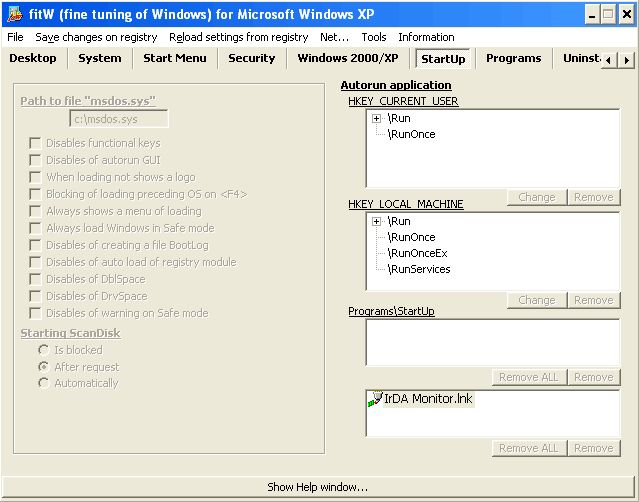639x502 pixels.
Task: Click the fitW application icon in title bar
Action: click(14, 14)
